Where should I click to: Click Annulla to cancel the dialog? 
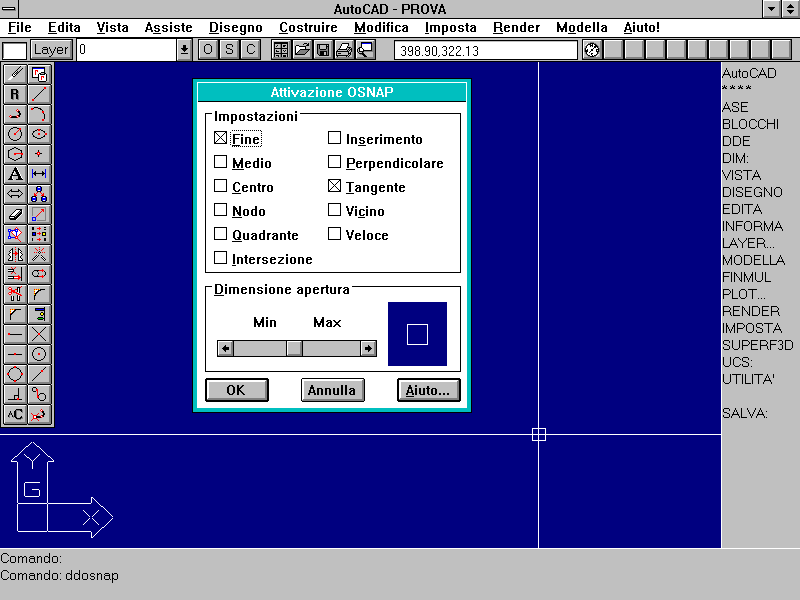click(x=333, y=390)
